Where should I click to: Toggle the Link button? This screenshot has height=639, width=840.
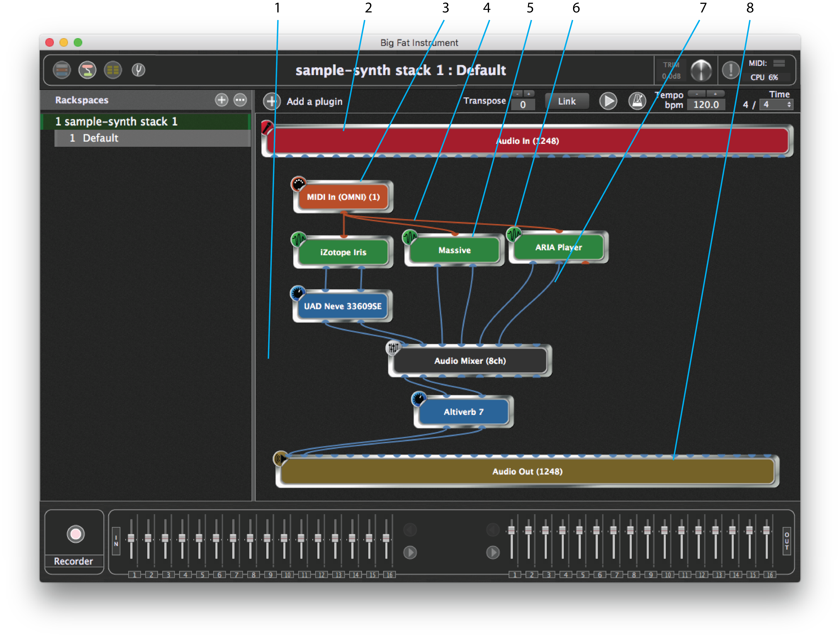tap(567, 101)
